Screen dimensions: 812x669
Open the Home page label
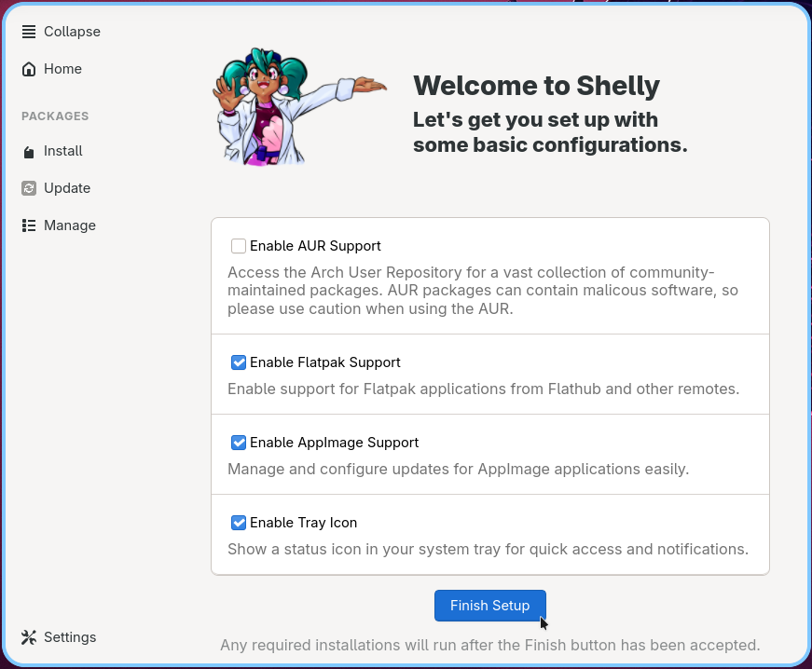pyautogui.click(x=62, y=69)
